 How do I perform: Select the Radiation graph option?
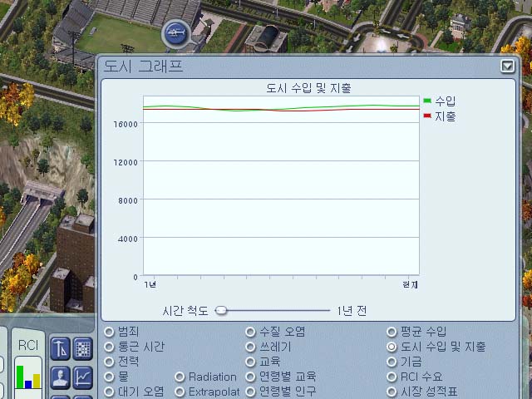[x=180, y=377]
